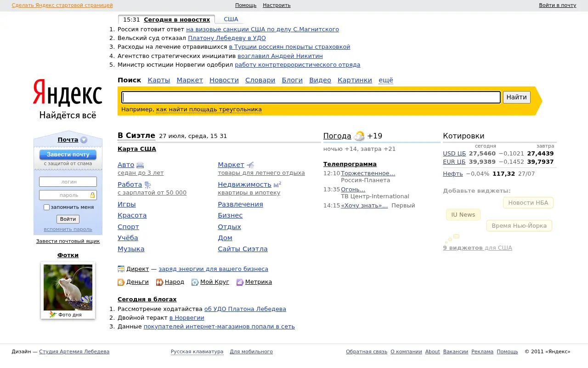588x368 pixels.
Task: Open the mouse photo of the day thumbnail
Action: tap(68, 287)
